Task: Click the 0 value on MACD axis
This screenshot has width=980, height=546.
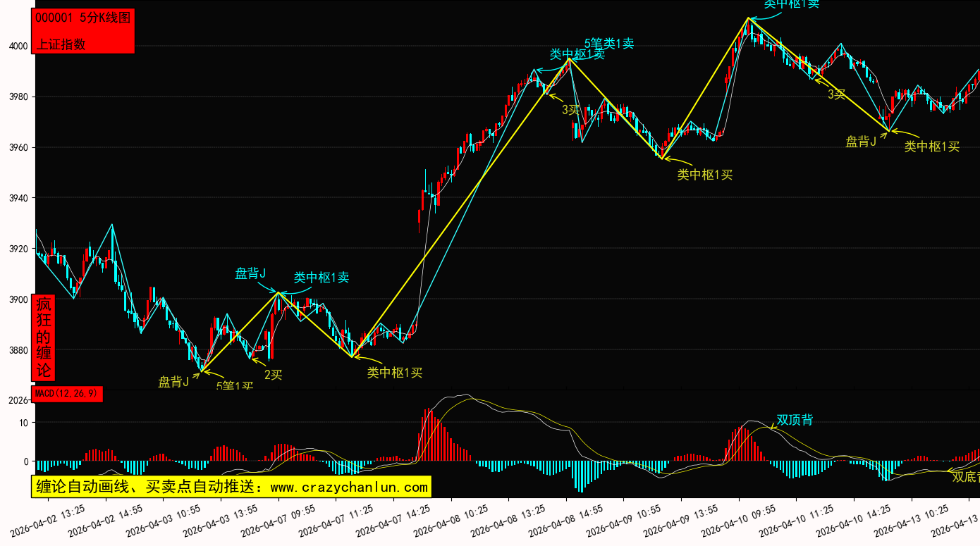Action: [26, 462]
